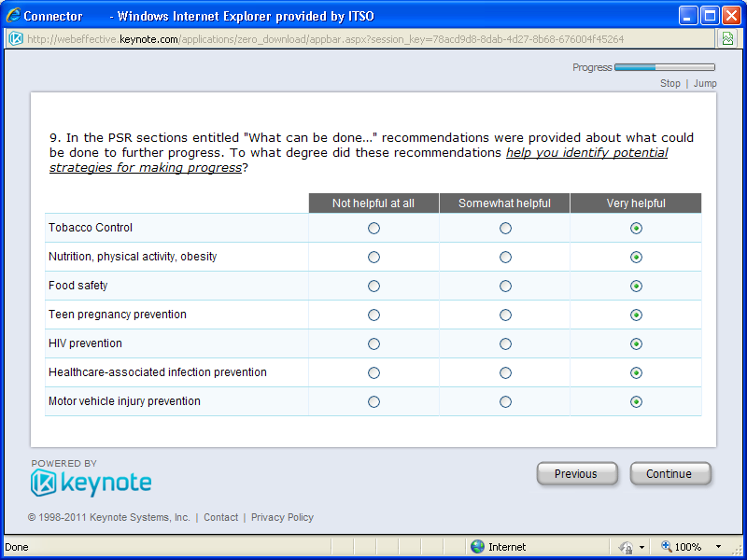Open the zoom level dropdown arrow
The width and height of the screenshot is (747, 560).
pyautogui.click(x=718, y=547)
